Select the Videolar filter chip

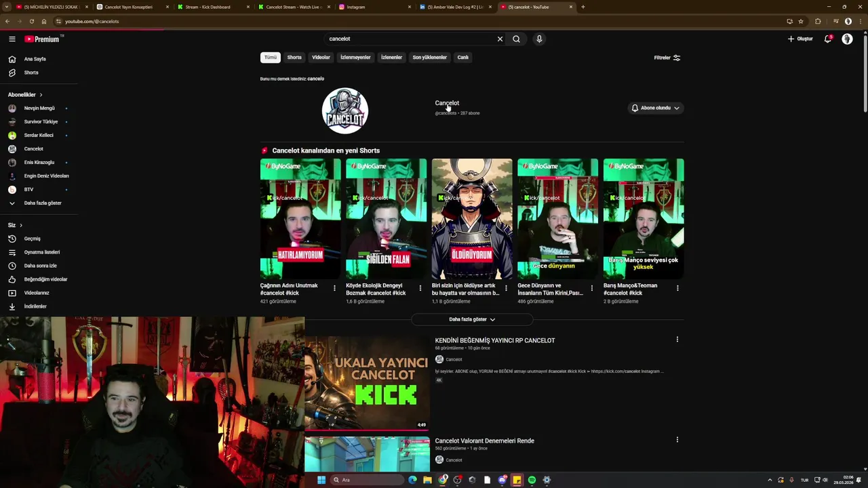(321, 58)
